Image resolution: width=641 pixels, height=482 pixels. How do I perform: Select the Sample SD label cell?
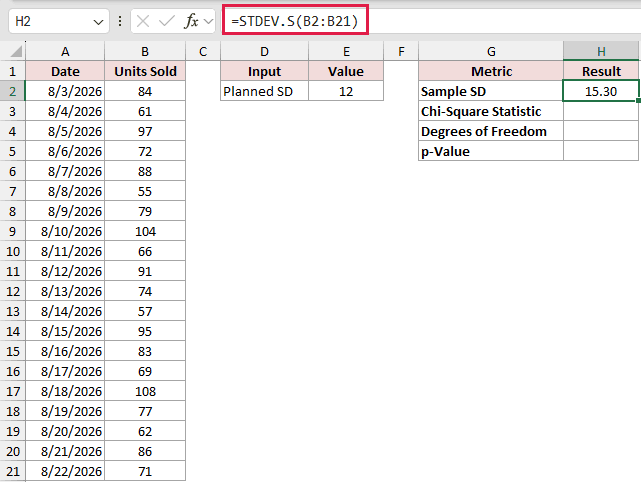coord(491,91)
